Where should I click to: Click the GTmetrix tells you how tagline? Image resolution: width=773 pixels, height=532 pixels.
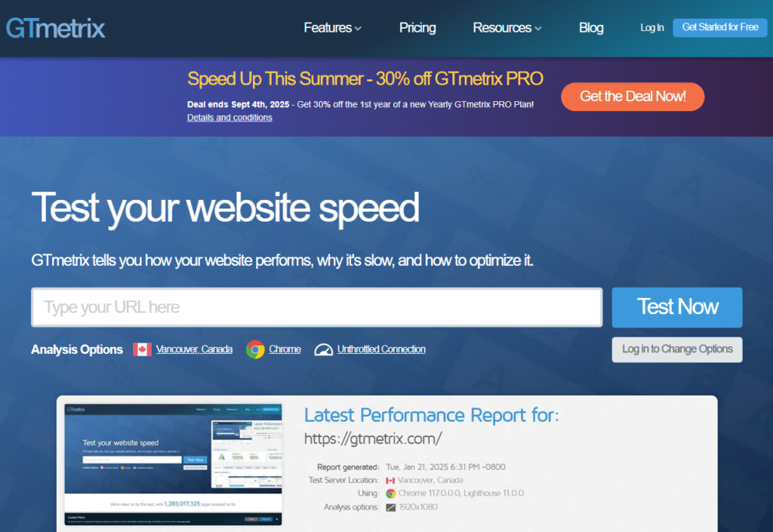coord(282,260)
